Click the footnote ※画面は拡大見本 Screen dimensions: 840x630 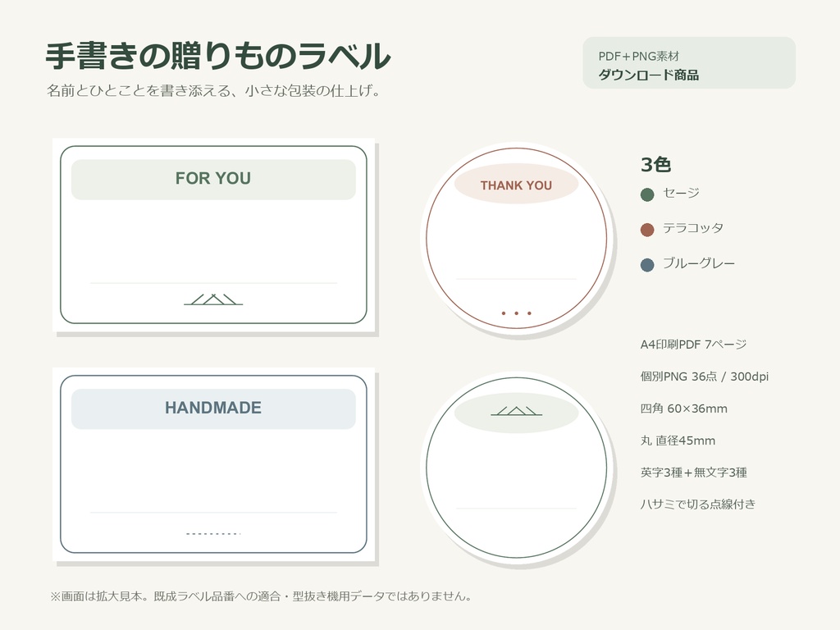[x=261, y=596]
